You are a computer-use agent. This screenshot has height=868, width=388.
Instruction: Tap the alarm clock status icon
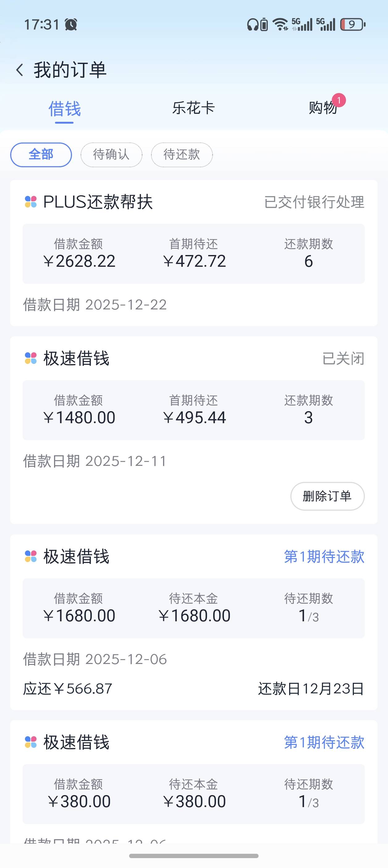coord(71,25)
